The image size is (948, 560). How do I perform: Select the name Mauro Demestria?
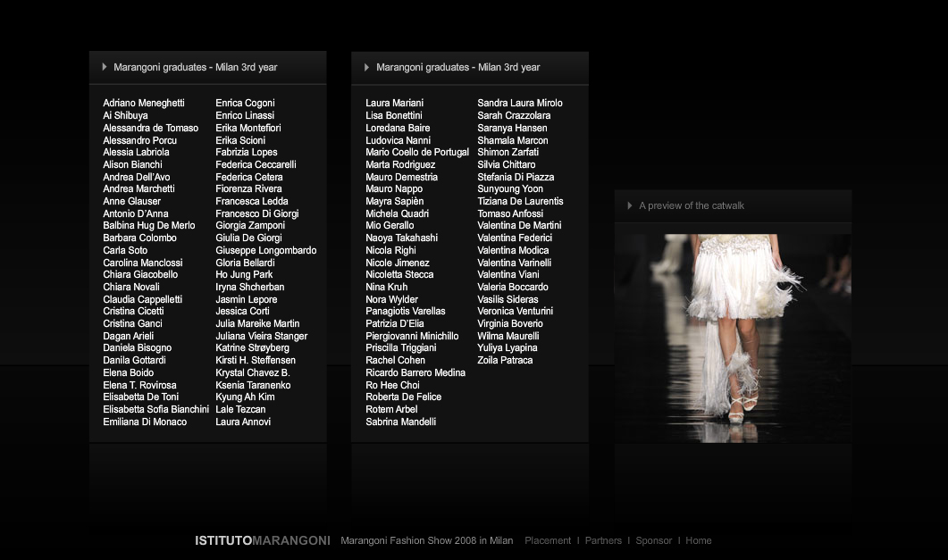click(x=401, y=177)
